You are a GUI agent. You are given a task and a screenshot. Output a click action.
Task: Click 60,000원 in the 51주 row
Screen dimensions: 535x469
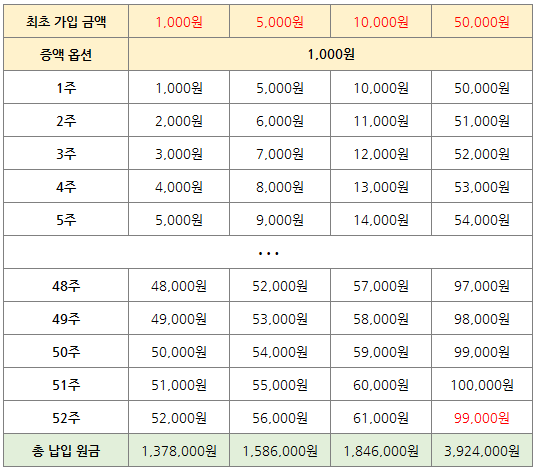click(381, 384)
